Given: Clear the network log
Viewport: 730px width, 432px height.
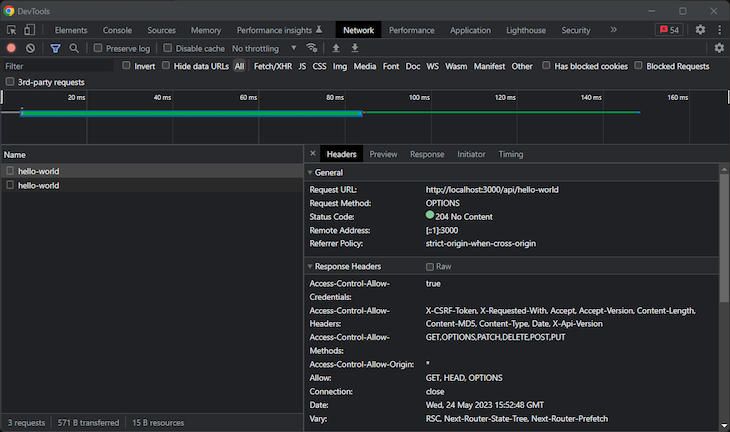Looking at the screenshot, I should click(x=30, y=48).
